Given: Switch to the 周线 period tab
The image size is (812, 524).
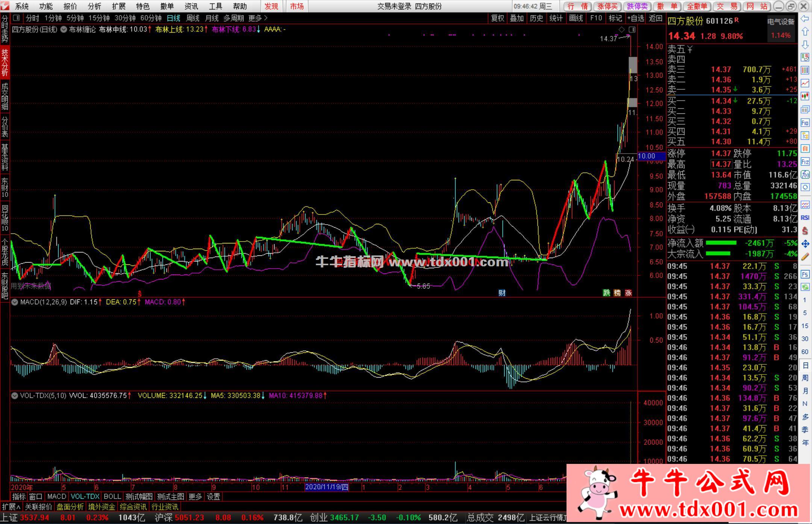Looking at the screenshot, I should pos(193,18).
